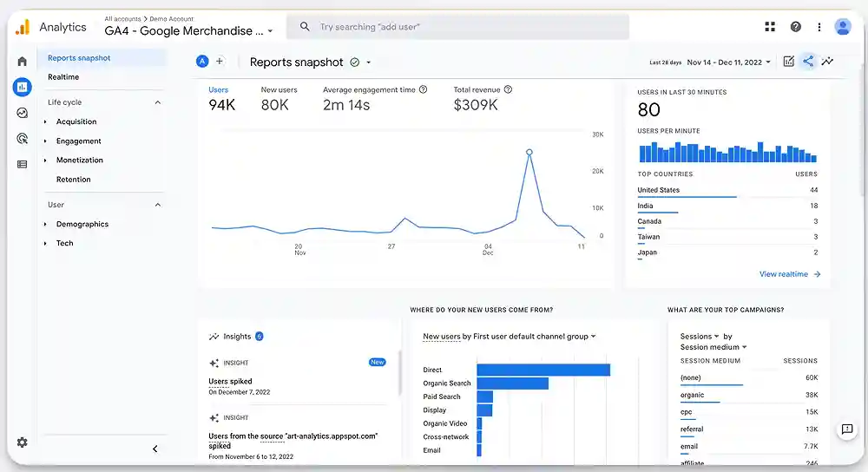868x472 pixels.
Task: Open the Home icon in left rail
Action: pyautogui.click(x=23, y=62)
